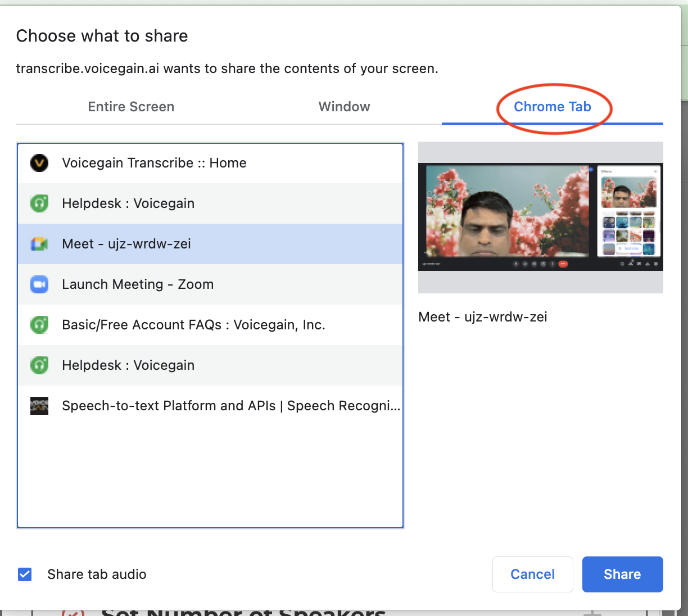Viewport: 688px width, 616px height.
Task: Click the Google Meet favicon icon
Action: (x=39, y=244)
